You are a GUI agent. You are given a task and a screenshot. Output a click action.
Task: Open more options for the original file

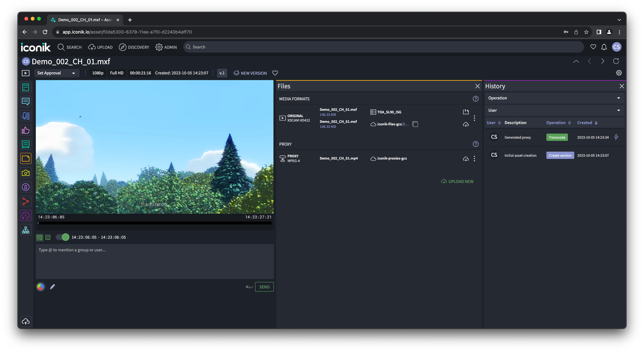click(x=474, y=118)
